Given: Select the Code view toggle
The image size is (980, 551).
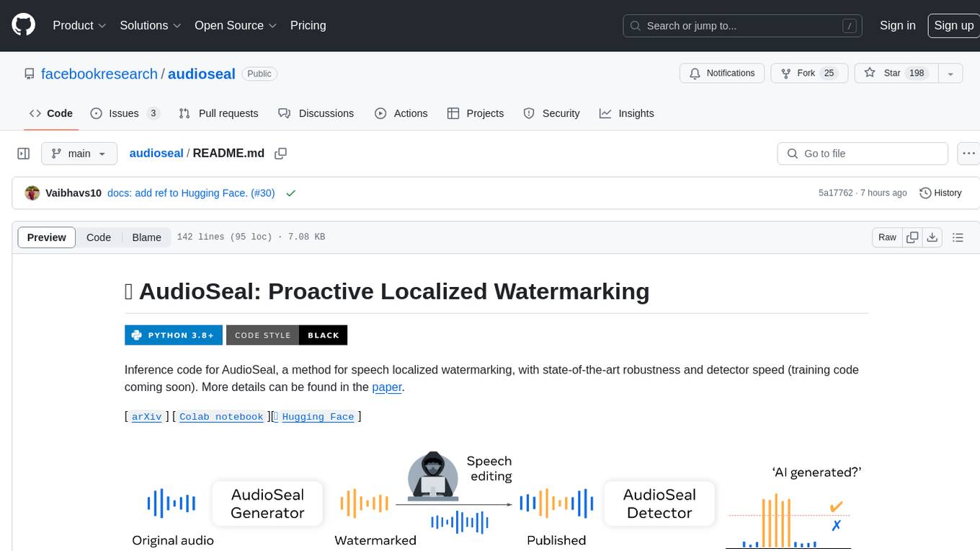Looking at the screenshot, I should [99, 237].
